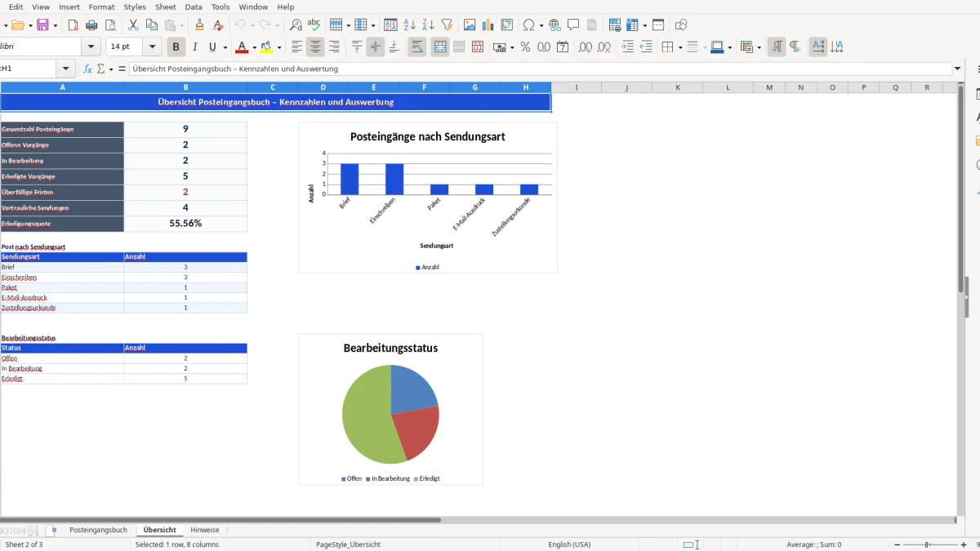The height and width of the screenshot is (551, 980).
Task: Open the font name dropdown
Action: (x=91, y=47)
